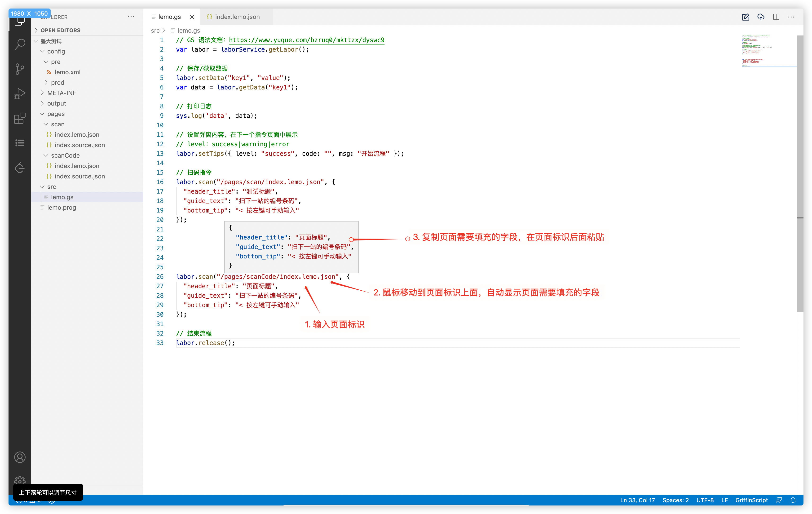Open lemo.xml in the file tree
The width and height of the screenshot is (812, 514).
coord(67,72)
